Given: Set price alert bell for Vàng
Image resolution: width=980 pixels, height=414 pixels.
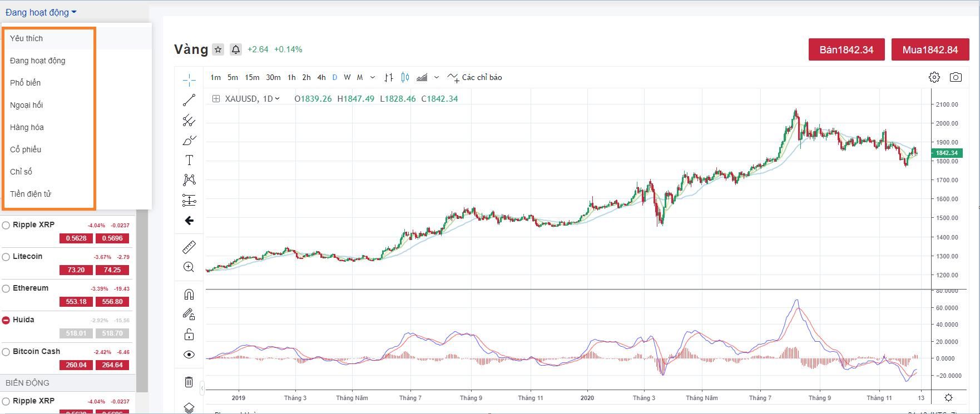Looking at the screenshot, I should (x=236, y=49).
